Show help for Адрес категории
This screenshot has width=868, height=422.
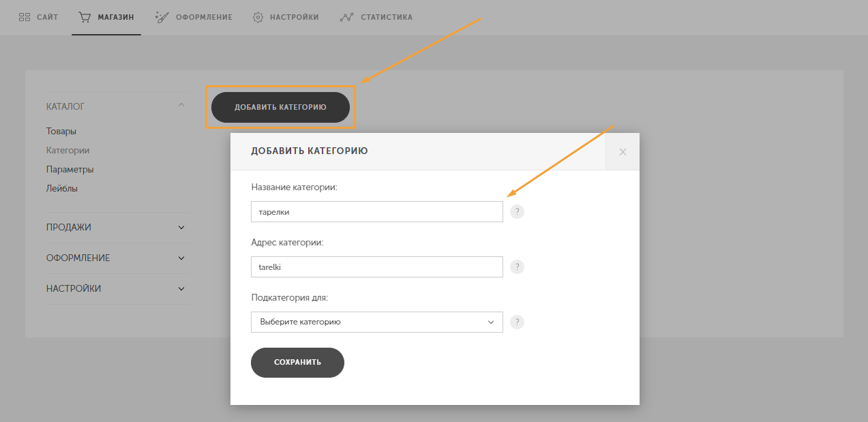(x=518, y=267)
